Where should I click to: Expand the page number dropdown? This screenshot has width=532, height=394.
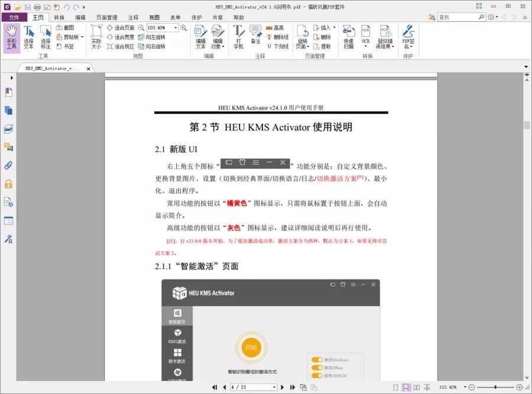coord(274,387)
